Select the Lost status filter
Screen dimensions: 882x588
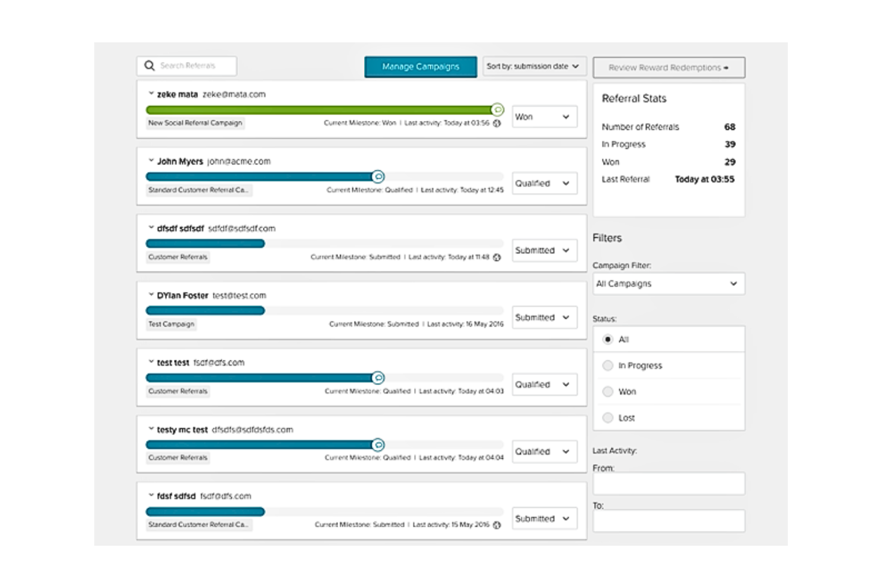coord(608,418)
